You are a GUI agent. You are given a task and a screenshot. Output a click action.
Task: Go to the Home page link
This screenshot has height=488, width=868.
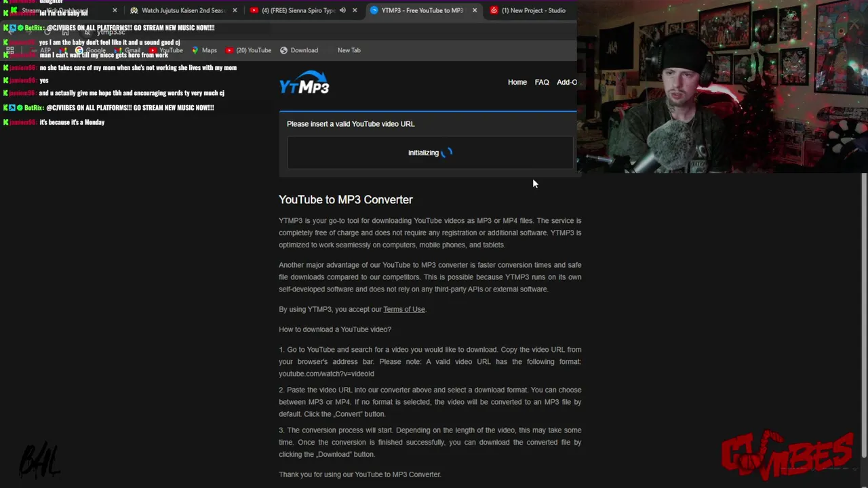tap(517, 82)
